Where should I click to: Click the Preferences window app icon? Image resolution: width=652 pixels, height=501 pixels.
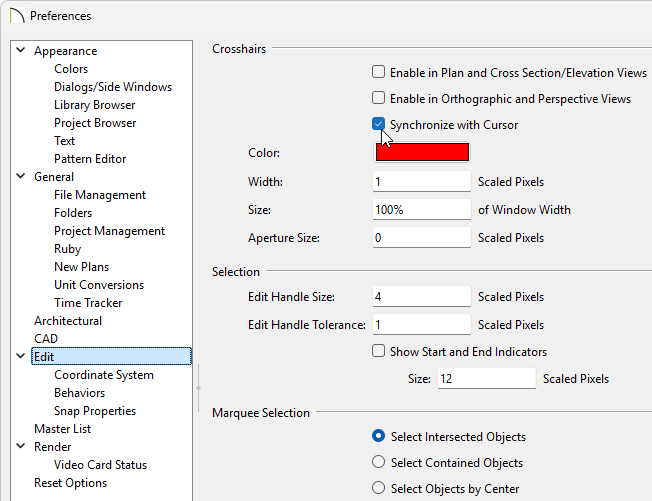(x=17, y=15)
